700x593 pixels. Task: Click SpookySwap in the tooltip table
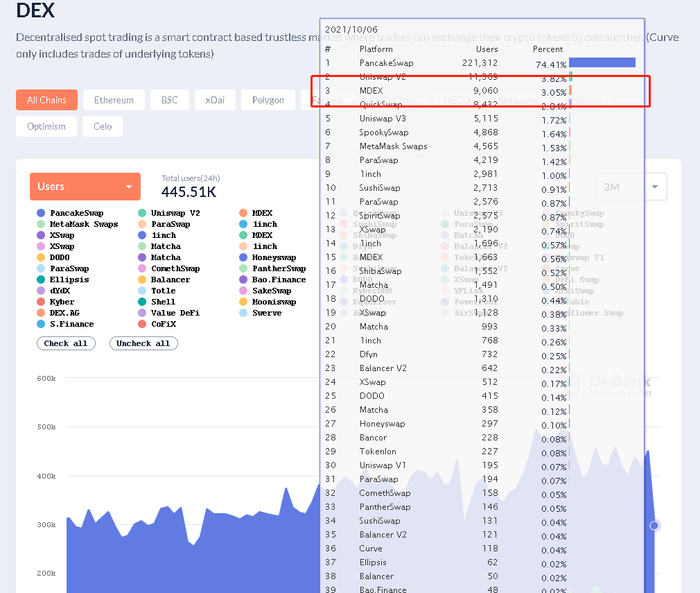[x=384, y=132]
